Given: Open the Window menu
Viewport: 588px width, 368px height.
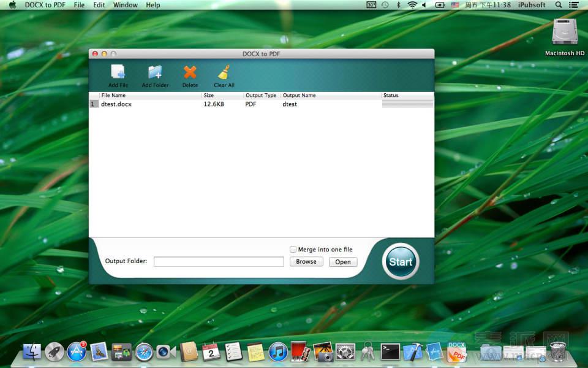Looking at the screenshot, I should pyautogui.click(x=126, y=5).
